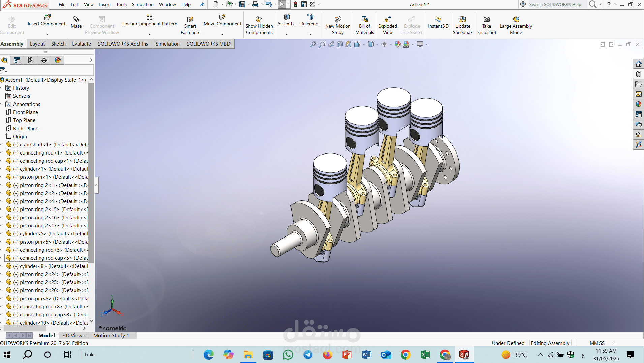
Task: Open Motion Study 1 tab
Action: (x=111, y=335)
